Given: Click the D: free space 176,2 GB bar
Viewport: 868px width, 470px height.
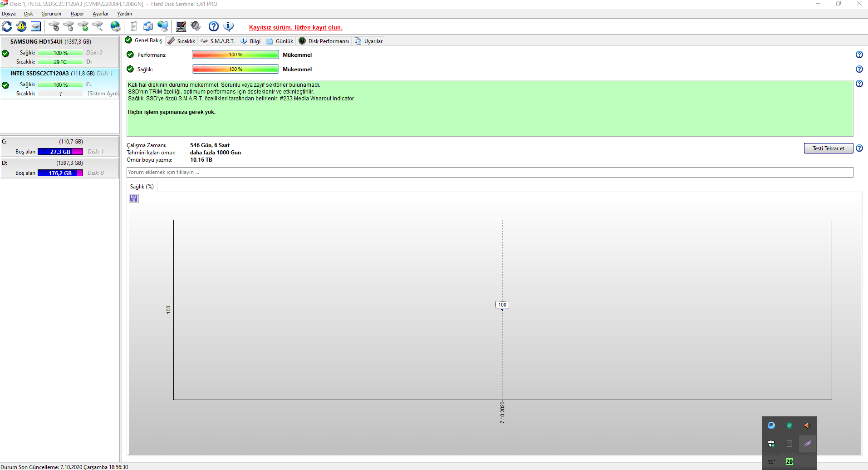Looking at the screenshot, I should (x=60, y=173).
